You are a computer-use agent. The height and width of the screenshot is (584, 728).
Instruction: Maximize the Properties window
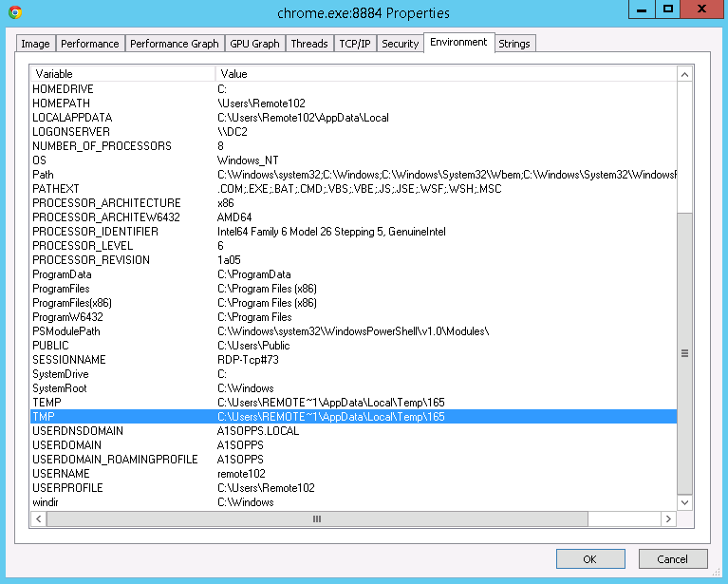point(669,9)
